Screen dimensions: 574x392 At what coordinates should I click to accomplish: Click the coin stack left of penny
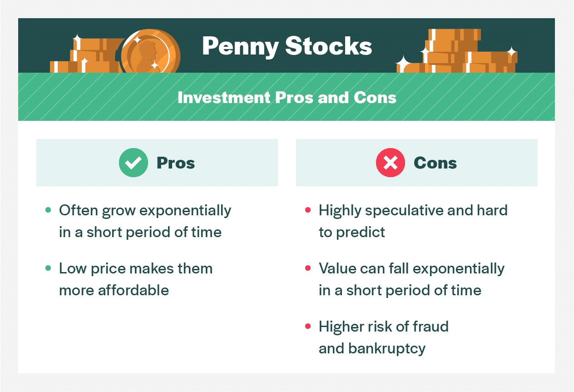click(x=85, y=55)
